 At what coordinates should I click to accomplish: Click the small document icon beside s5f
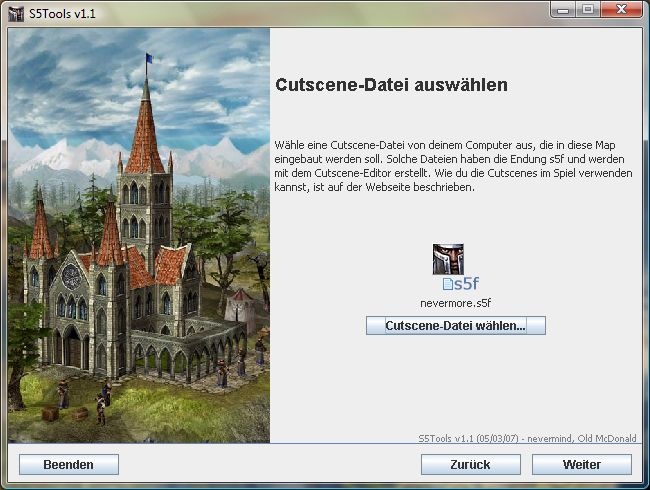pos(448,284)
